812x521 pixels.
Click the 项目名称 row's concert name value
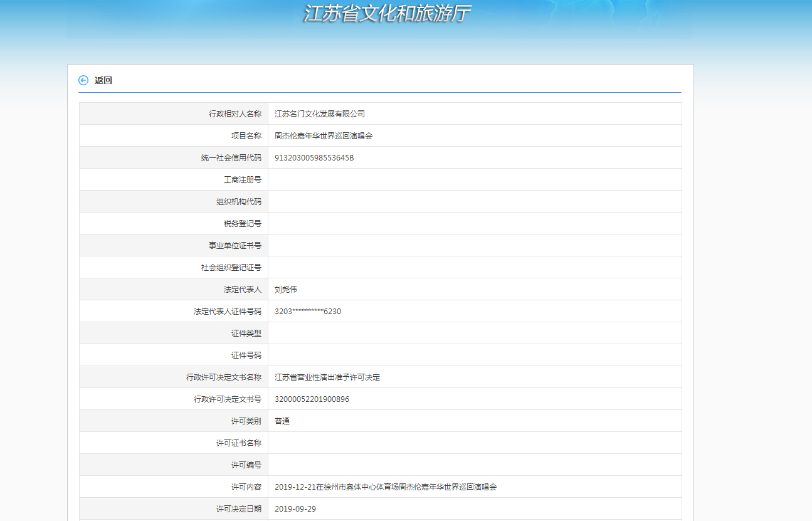click(x=324, y=136)
